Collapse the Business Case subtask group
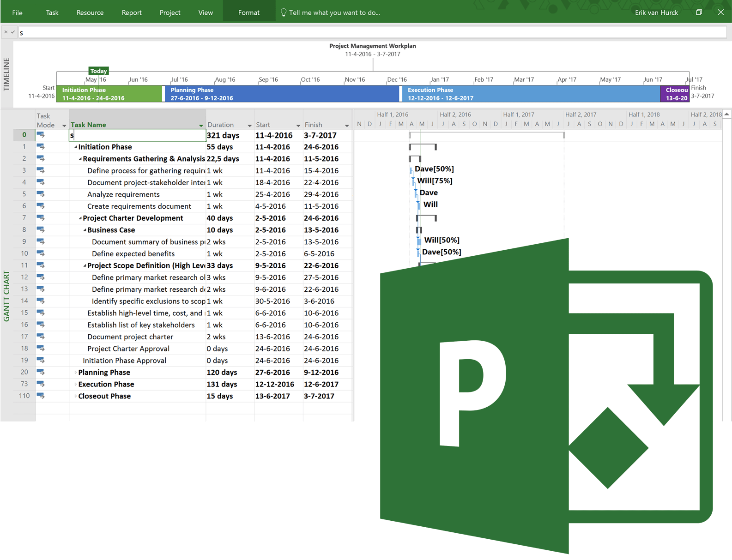The height and width of the screenshot is (560, 732). point(85,230)
